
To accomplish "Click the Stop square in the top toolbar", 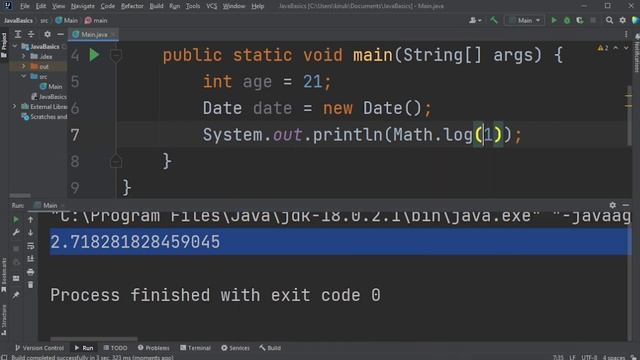I will [x=593, y=20].
